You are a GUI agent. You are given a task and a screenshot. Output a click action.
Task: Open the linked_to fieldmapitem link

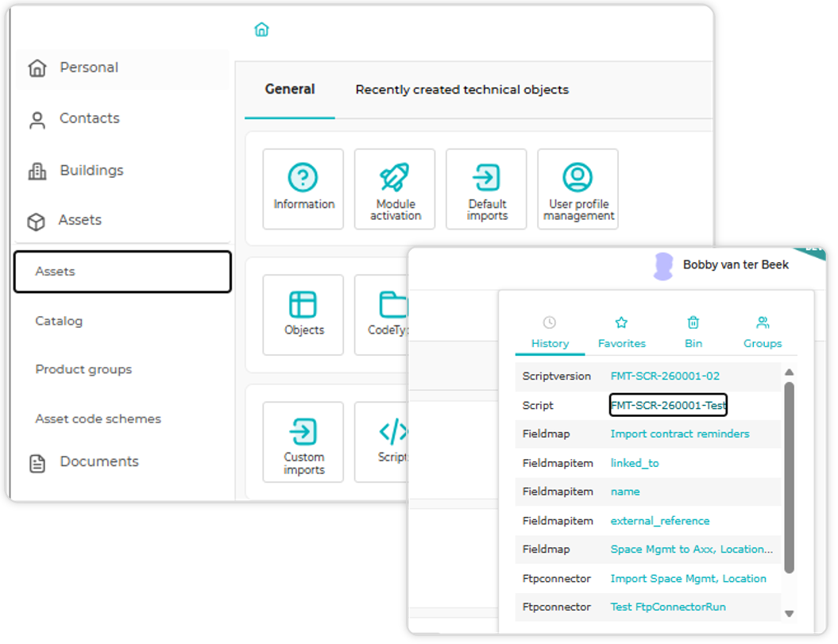(635, 464)
